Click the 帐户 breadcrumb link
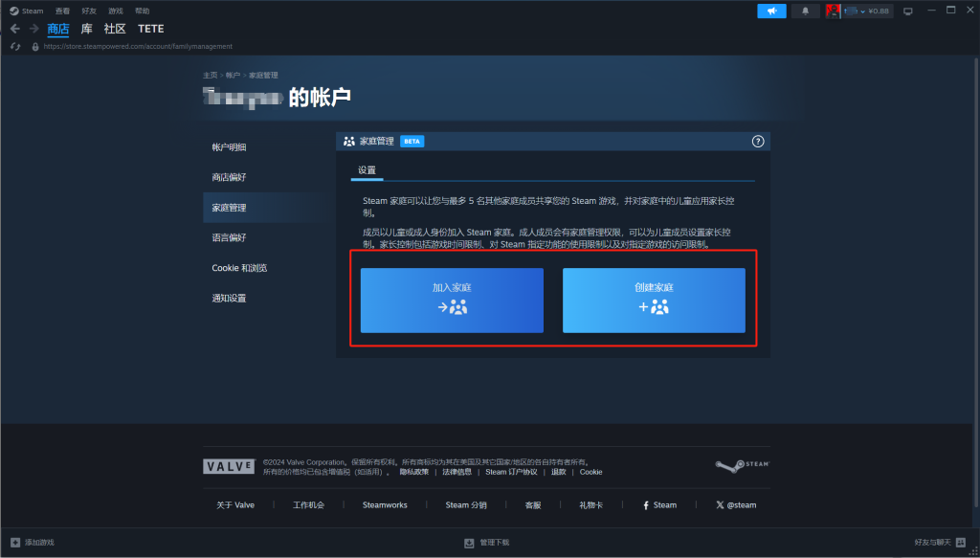 pos(233,75)
